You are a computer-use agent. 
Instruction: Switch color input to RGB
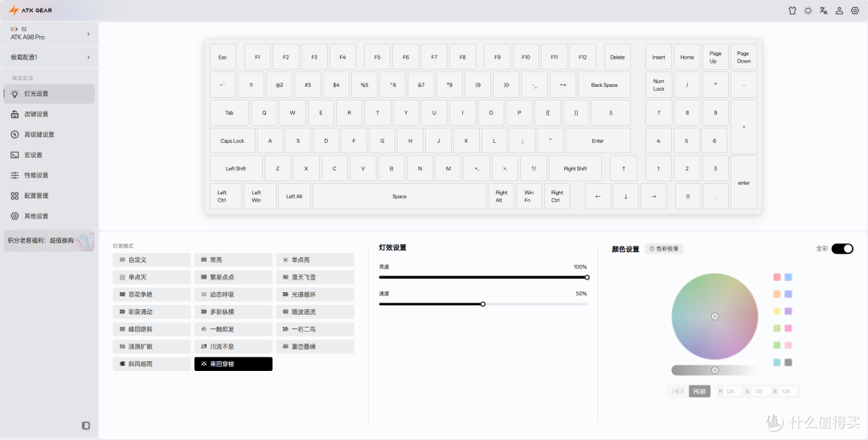(699, 391)
